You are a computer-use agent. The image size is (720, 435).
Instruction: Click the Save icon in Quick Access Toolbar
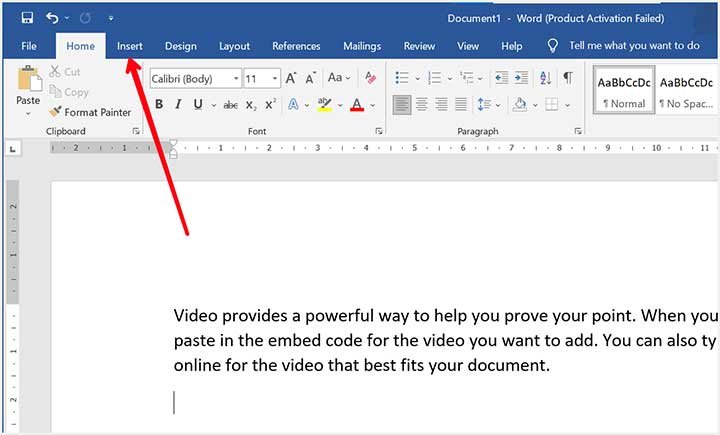point(27,18)
